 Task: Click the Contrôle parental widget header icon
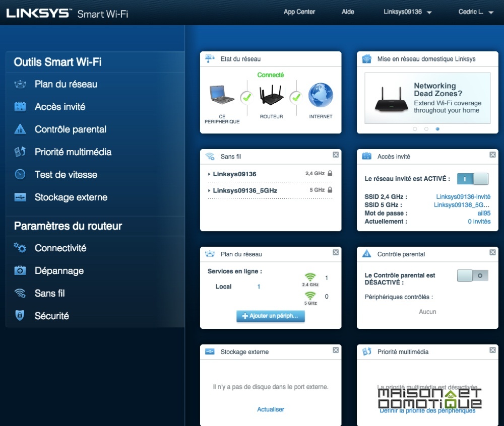(367, 254)
